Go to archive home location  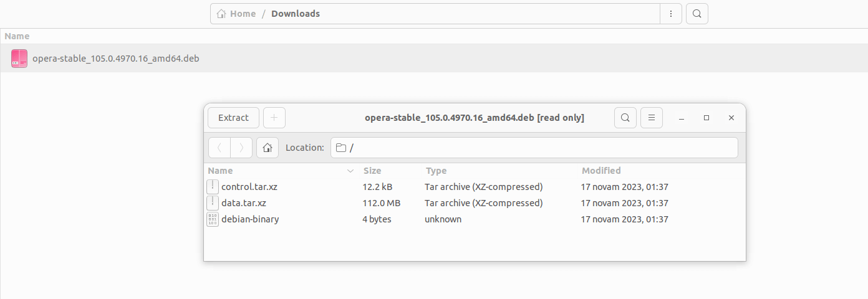268,148
